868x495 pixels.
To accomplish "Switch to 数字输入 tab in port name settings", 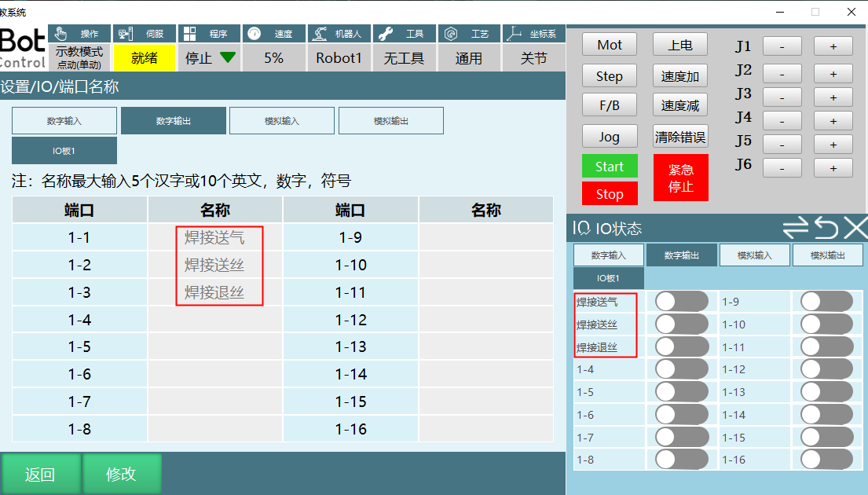I will click(64, 121).
